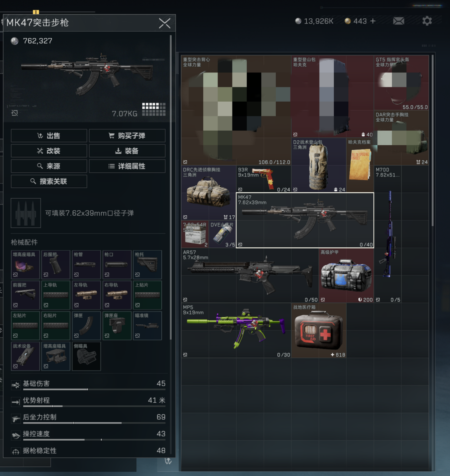Image resolution: width=450 pixels, height=476 pixels.
Task: Select the 战地医疗箱 first aid kit
Action: coord(319,330)
